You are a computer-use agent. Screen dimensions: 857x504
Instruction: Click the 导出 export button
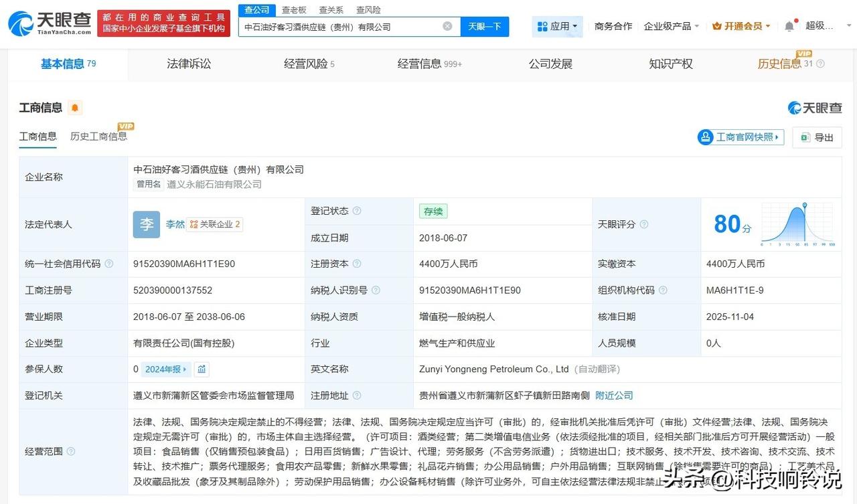(817, 137)
